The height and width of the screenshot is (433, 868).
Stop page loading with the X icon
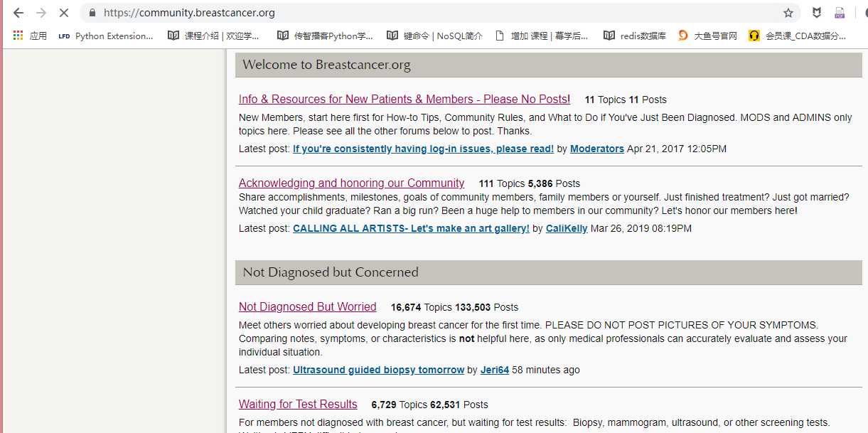(x=63, y=13)
